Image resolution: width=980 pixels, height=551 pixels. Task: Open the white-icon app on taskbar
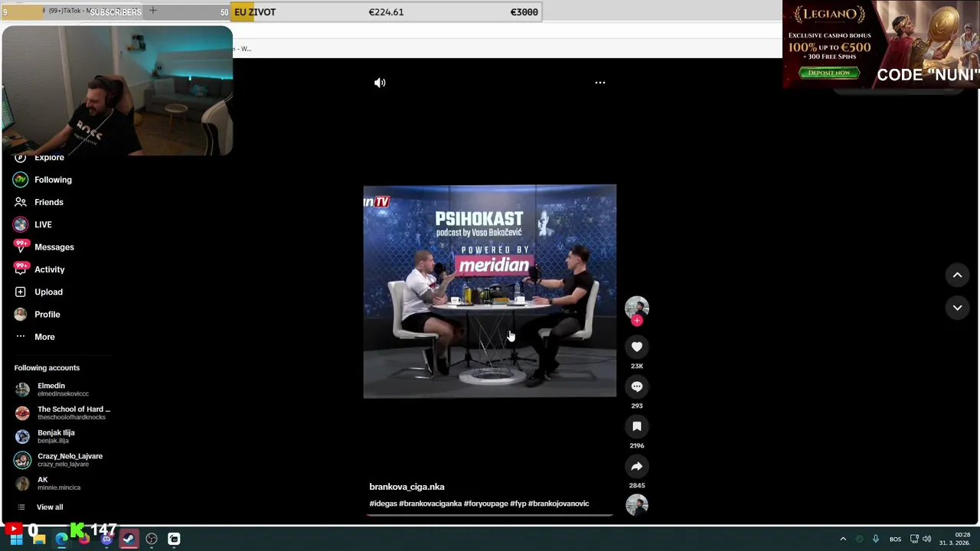click(174, 540)
